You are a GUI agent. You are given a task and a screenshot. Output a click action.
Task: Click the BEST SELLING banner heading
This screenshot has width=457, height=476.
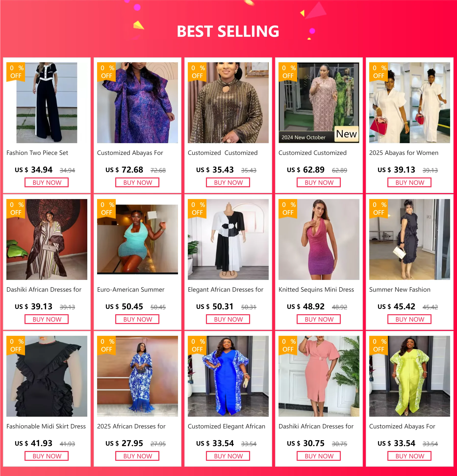click(228, 31)
